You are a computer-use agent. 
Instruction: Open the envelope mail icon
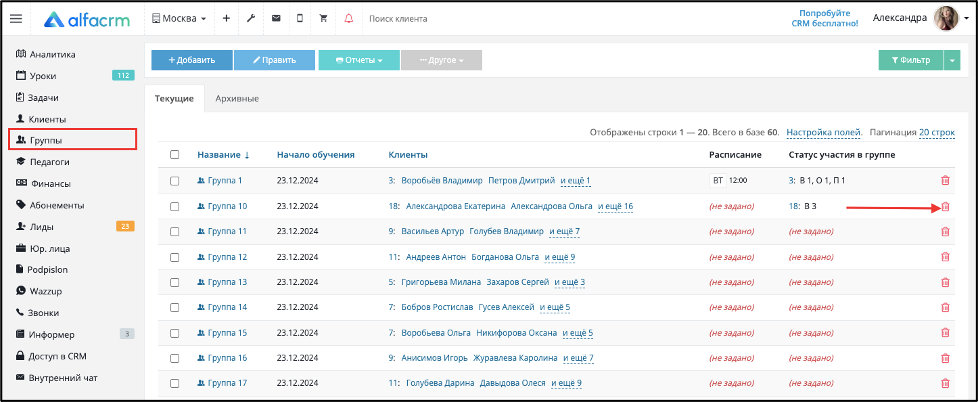[x=275, y=19]
